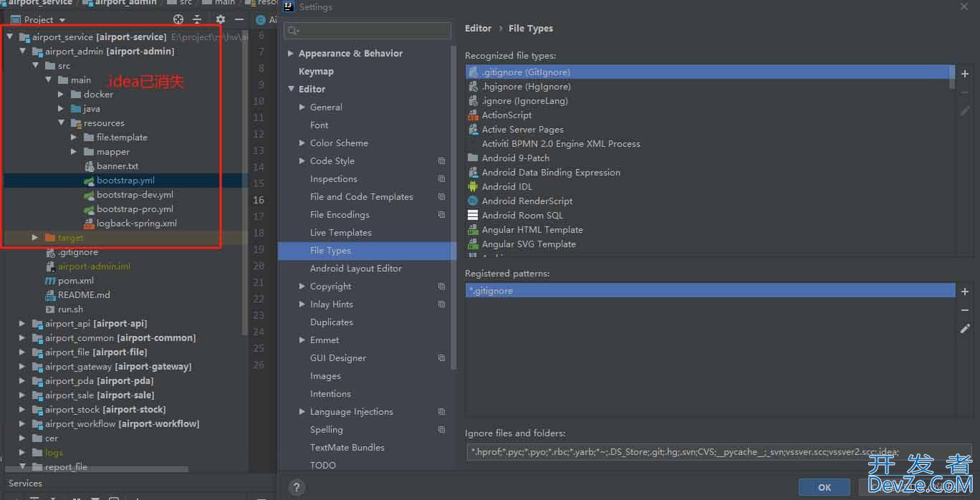Screen dimensions: 980x500
Task: Click project-level icon beside Spelling
Action: 441,430
